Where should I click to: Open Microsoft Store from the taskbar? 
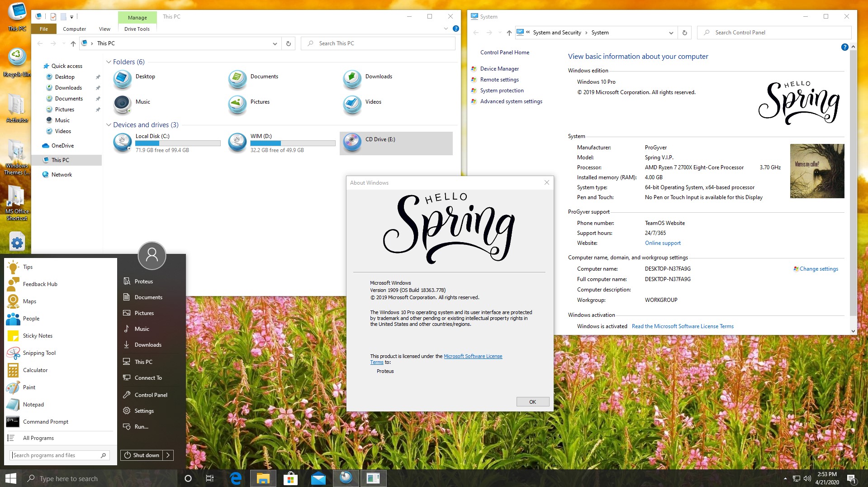(290, 478)
